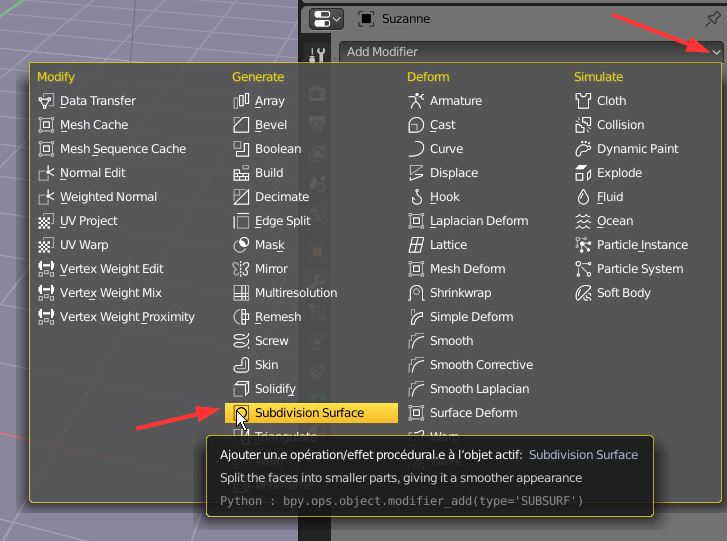Screen dimensions: 727x541
Task: Click the Decimate modifier icon
Action: tap(241, 197)
